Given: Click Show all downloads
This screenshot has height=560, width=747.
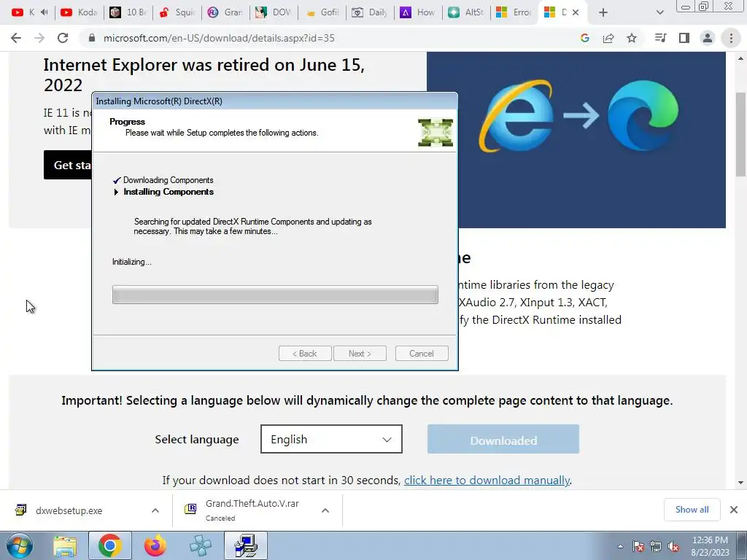Looking at the screenshot, I should pos(692,510).
